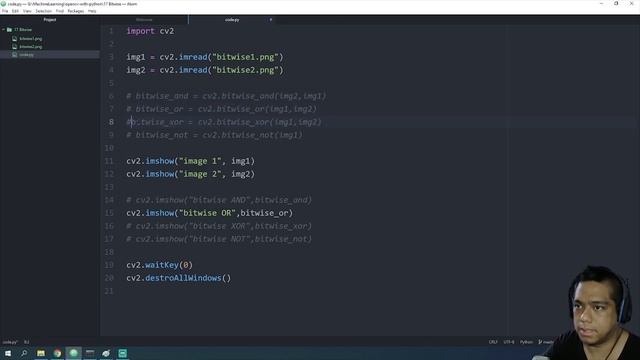This screenshot has height=360, width=640.
Task: Click commented imshow "bitwise AND" line 14
Action: 219,200
